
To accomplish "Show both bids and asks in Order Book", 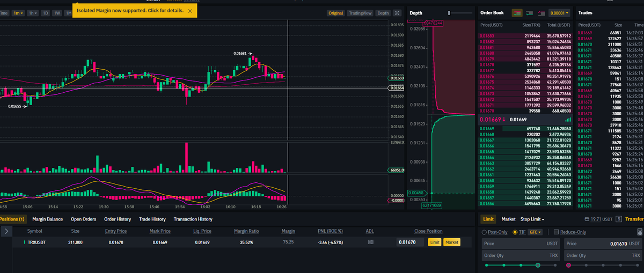I will click(517, 12).
